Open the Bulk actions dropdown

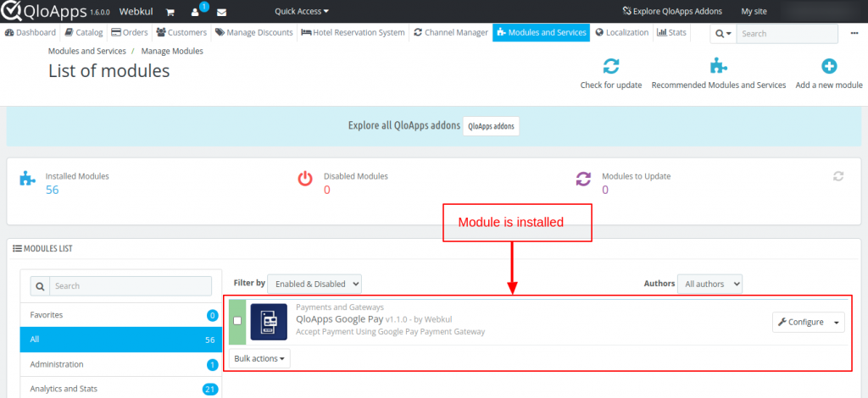259,358
